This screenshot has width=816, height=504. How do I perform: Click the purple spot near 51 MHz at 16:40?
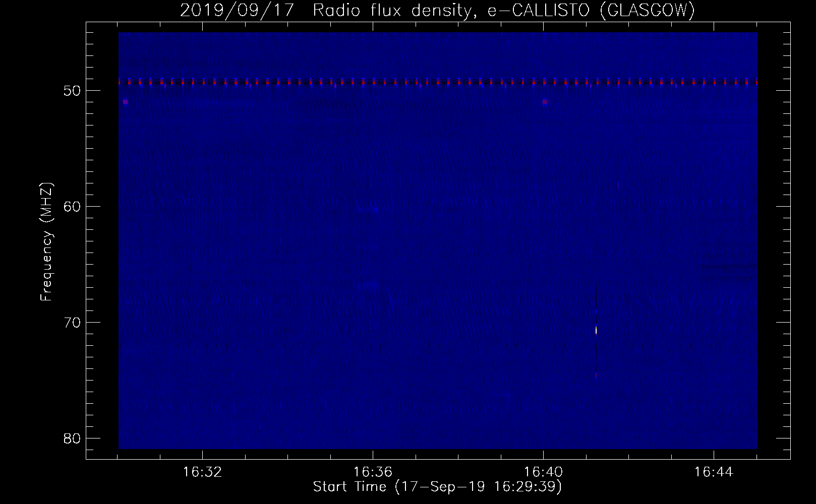point(545,102)
